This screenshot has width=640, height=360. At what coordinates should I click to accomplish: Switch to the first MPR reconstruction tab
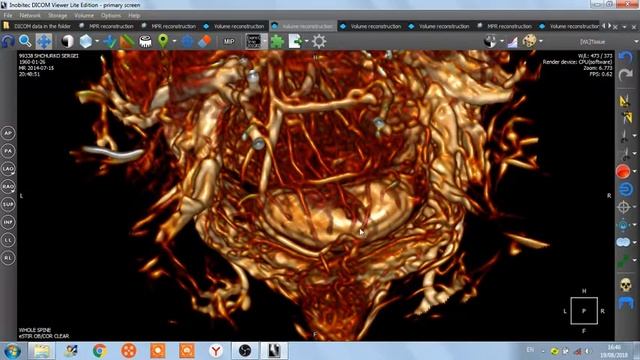107,26
